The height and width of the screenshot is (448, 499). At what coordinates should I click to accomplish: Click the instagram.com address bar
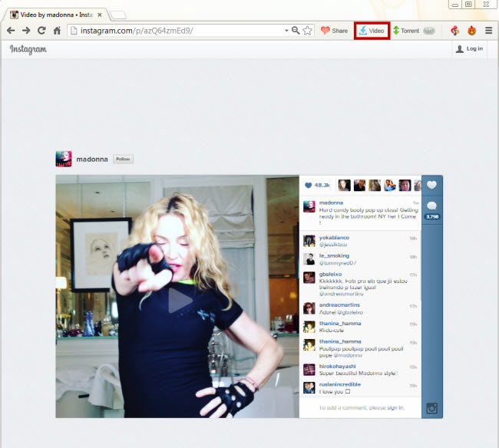178,31
